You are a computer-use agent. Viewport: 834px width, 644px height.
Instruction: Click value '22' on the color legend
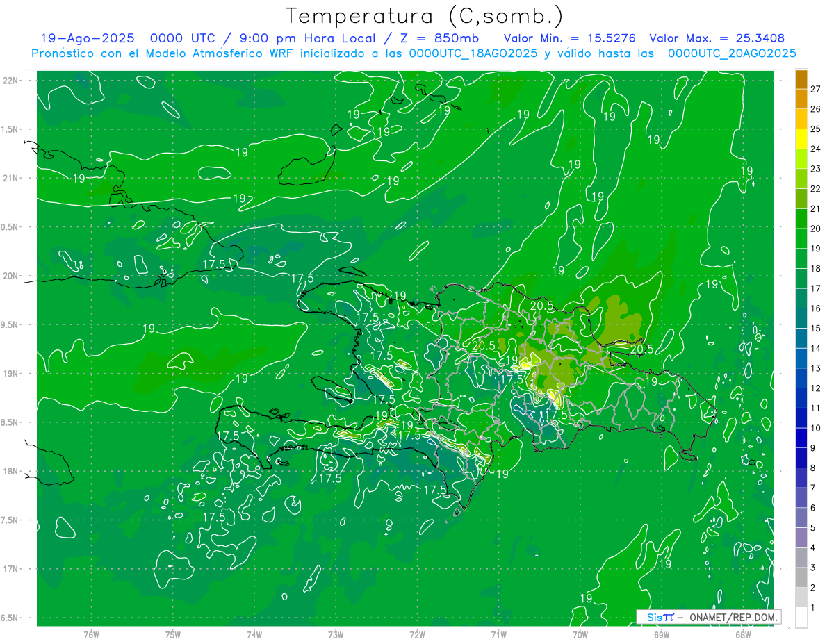(x=816, y=189)
